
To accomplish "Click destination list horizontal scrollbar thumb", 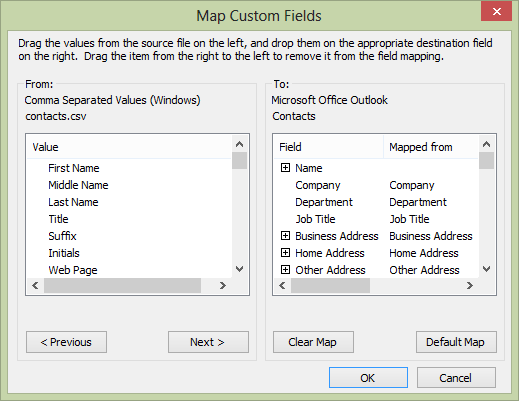I will coord(330,285).
